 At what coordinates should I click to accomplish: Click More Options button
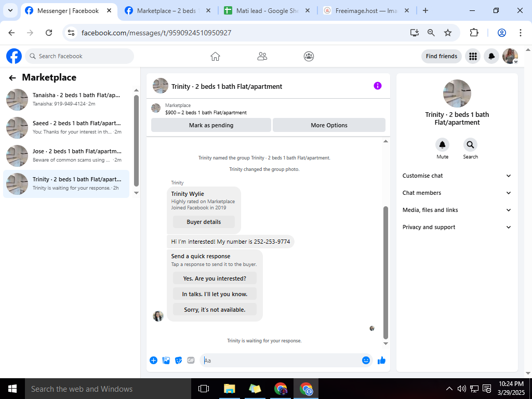329,125
